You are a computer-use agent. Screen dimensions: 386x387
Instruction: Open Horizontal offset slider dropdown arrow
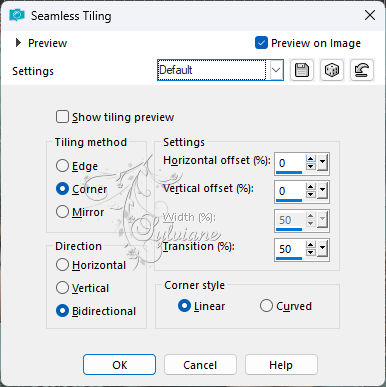[322, 163]
